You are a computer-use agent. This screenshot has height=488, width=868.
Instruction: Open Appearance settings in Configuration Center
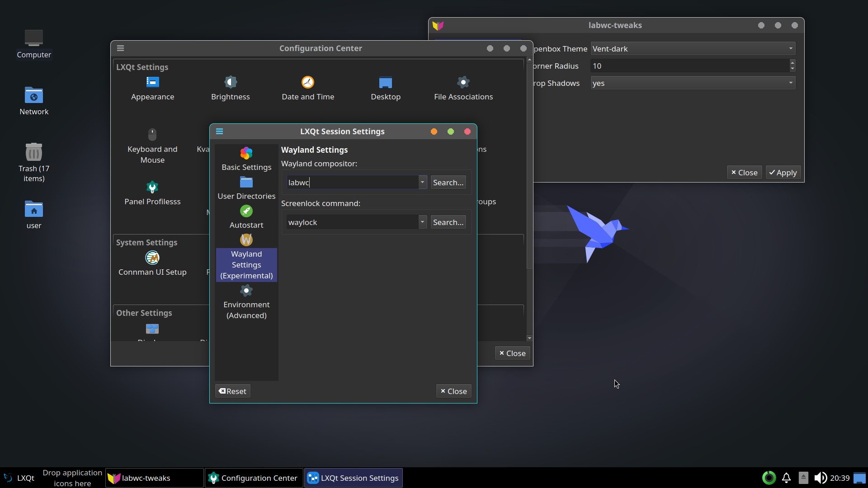tap(152, 89)
